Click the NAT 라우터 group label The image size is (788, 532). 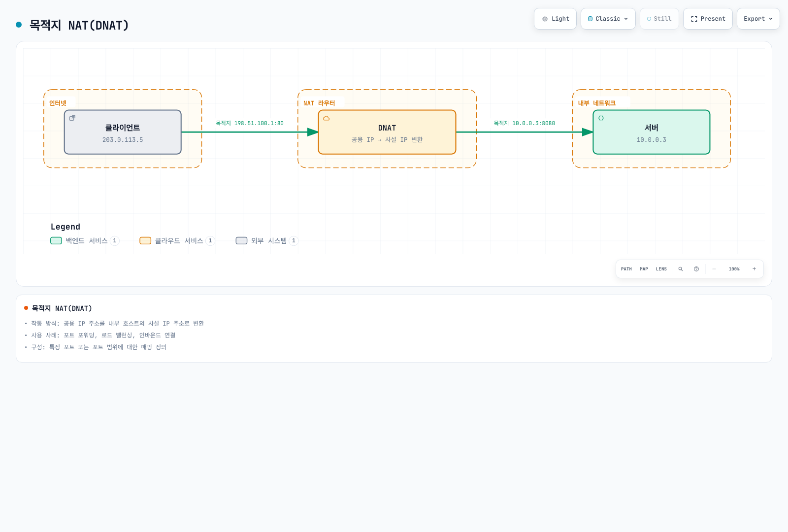[x=319, y=103]
